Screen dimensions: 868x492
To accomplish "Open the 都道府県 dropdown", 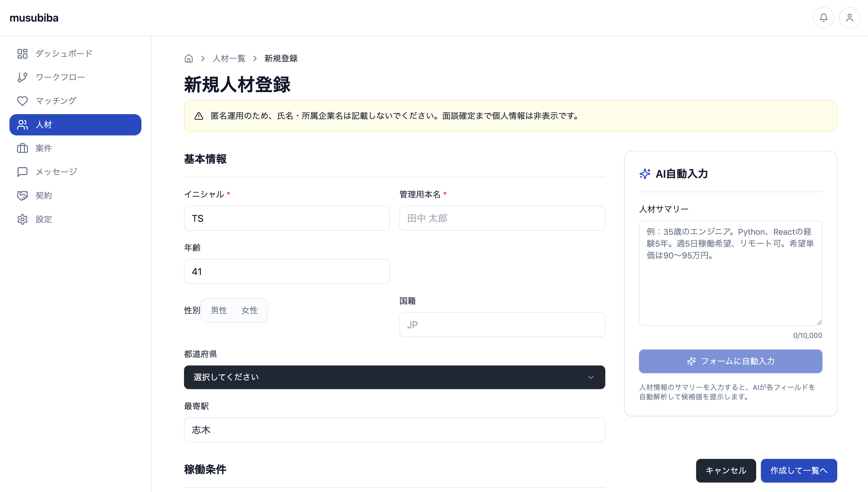I will tap(394, 377).
